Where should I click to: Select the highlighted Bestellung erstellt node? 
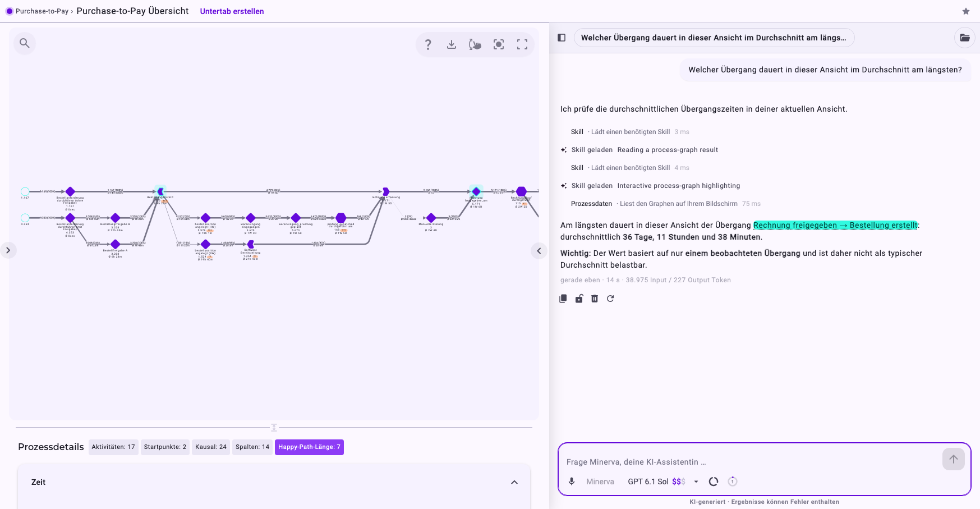[160, 191]
